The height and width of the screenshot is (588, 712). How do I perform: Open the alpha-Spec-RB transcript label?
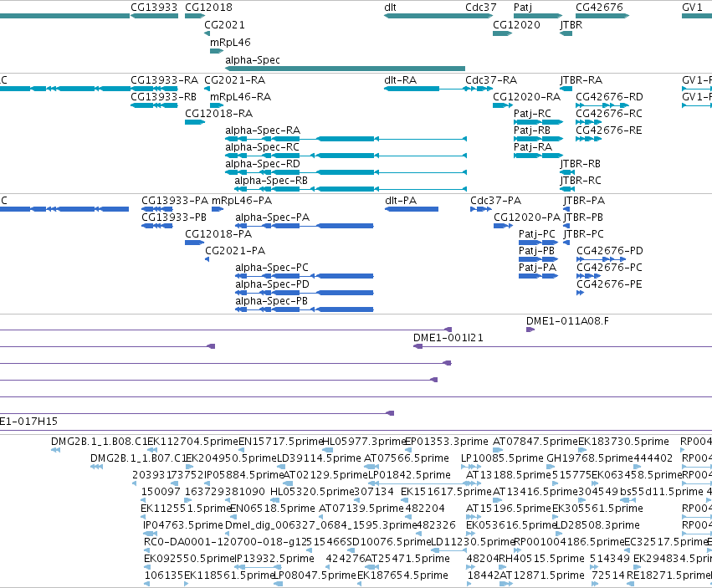[271, 181]
